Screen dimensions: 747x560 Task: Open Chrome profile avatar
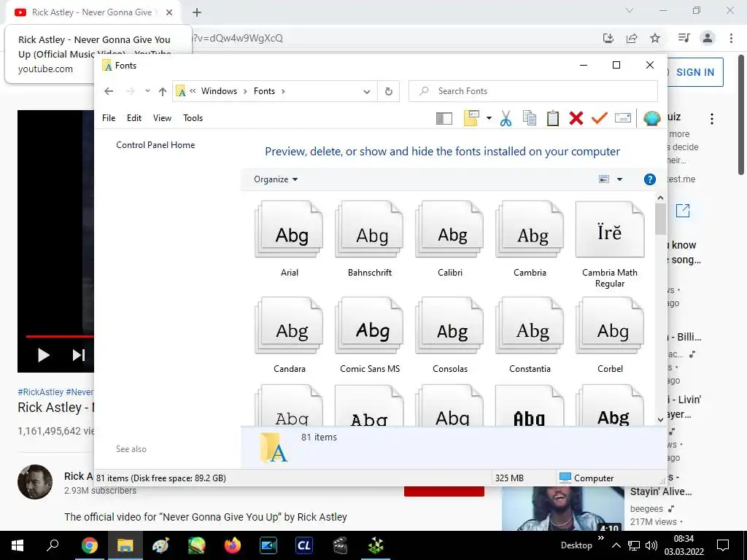click(708, 38)
